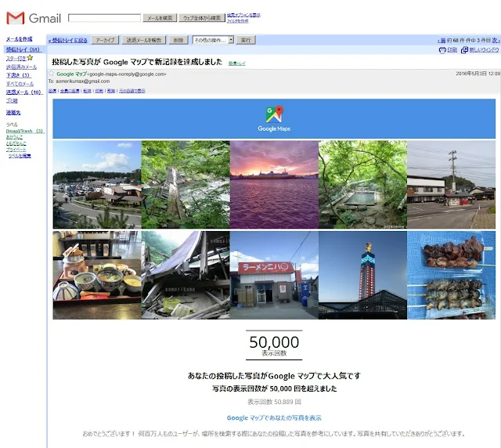Open the スター付き folder link
The image size is (501, 448).
coord(16,58)
